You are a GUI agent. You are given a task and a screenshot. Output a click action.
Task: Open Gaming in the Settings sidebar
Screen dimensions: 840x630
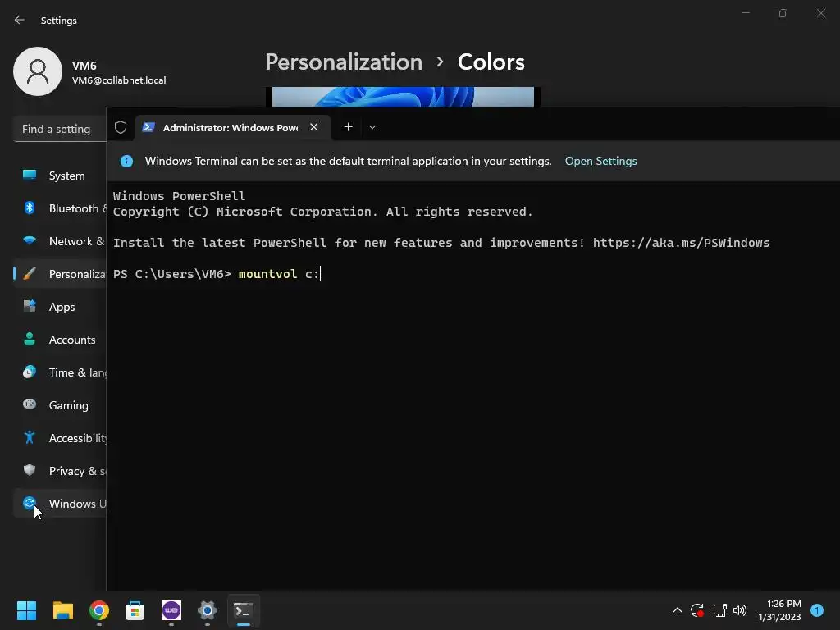click(59, 405)
